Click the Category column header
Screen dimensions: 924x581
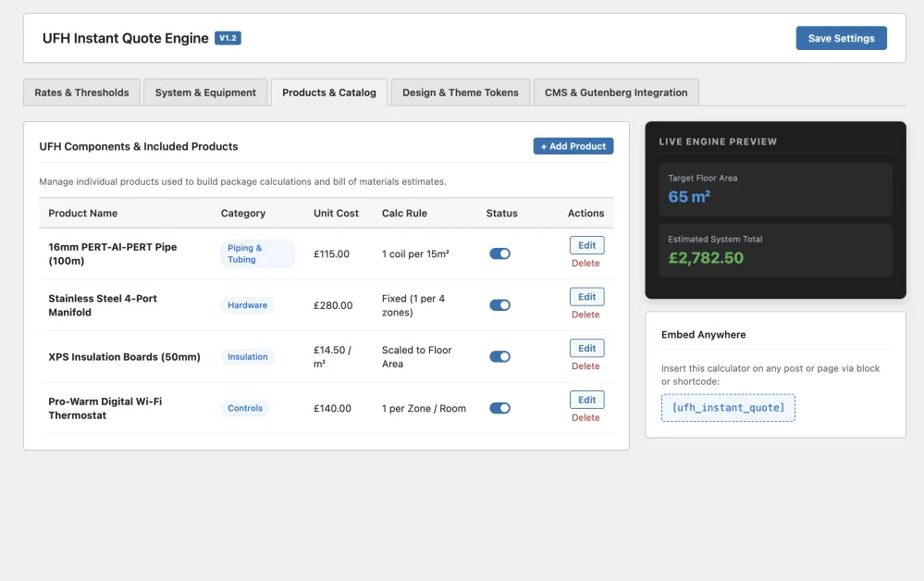tap(243, 214)
